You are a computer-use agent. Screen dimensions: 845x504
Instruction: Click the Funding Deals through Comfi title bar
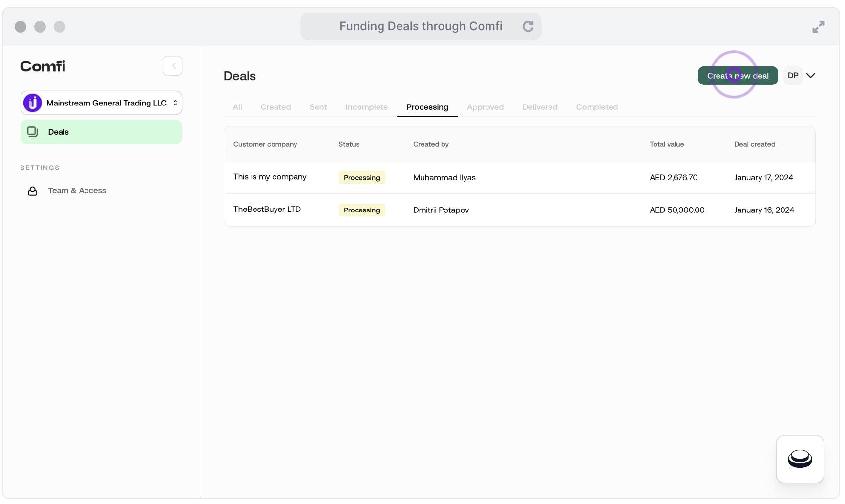[421, 26]
